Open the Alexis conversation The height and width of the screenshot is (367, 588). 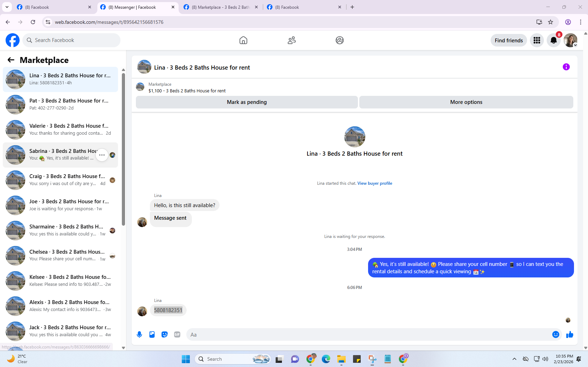60,306
